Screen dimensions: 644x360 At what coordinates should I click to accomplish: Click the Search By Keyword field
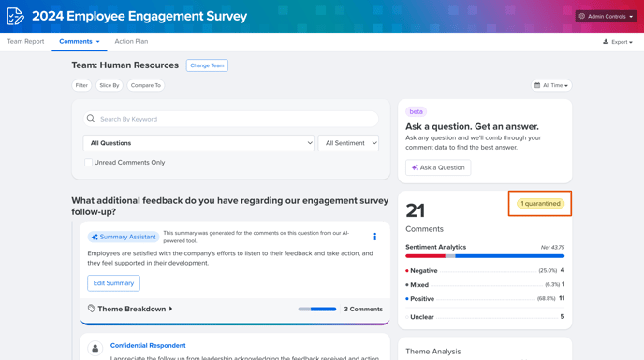[x=230, y=119]
